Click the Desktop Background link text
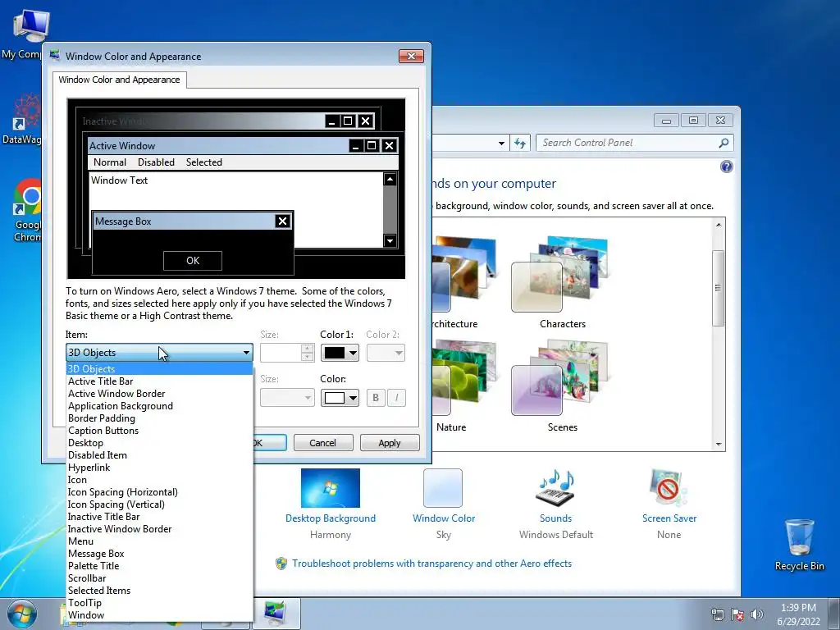Image resolution: width=840 pixels, height=630 pixels. tap(331, 518)
